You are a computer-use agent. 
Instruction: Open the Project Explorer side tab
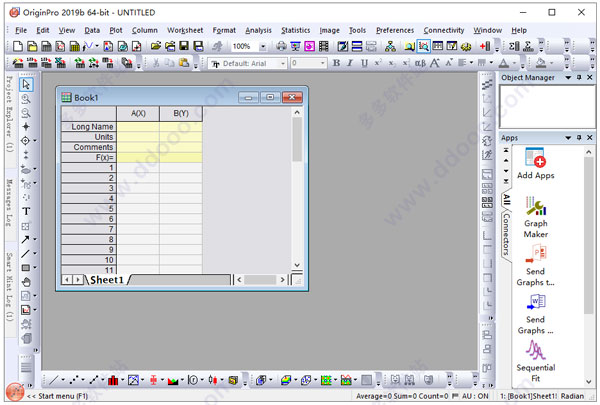tap(10, 114)
